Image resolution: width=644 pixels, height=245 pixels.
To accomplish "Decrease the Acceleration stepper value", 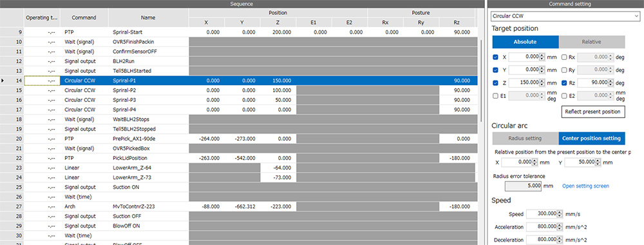I will pos(559,229).
